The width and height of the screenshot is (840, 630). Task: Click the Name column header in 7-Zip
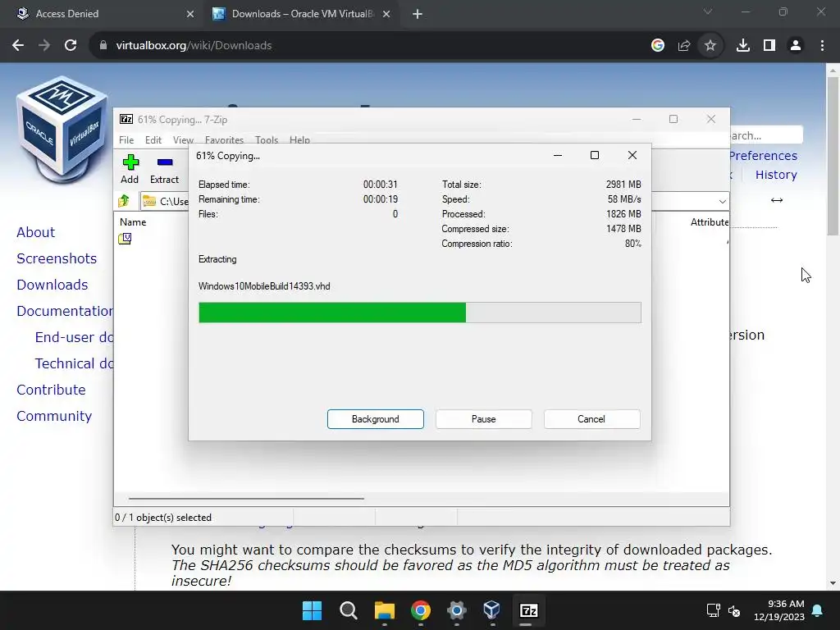pyautogui.click(x=133, y=221)
